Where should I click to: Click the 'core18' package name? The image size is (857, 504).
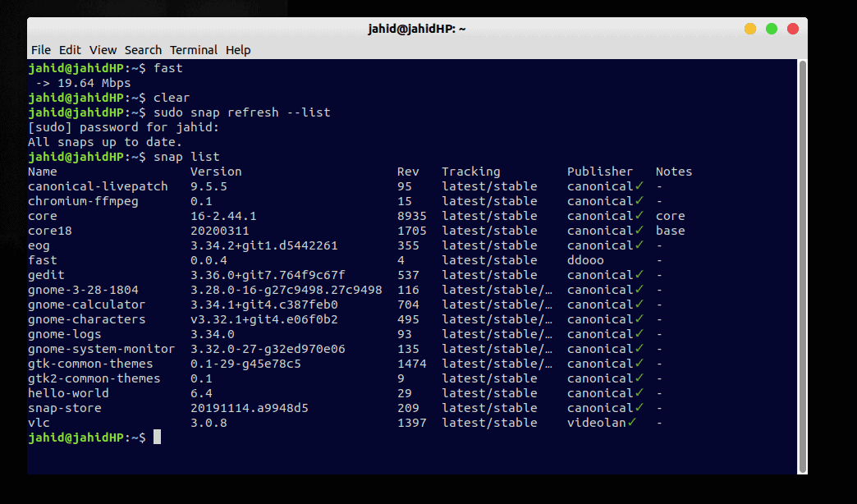(x=50, y=231)
